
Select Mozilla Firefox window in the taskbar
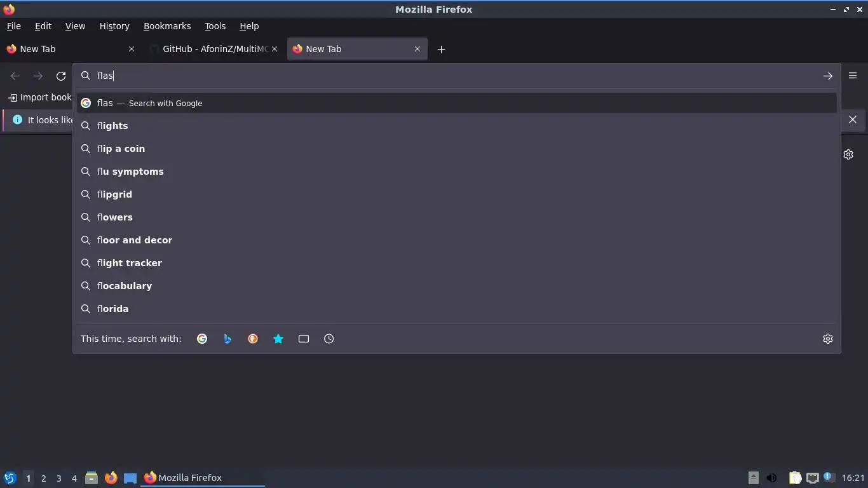(x=203, y=478)
